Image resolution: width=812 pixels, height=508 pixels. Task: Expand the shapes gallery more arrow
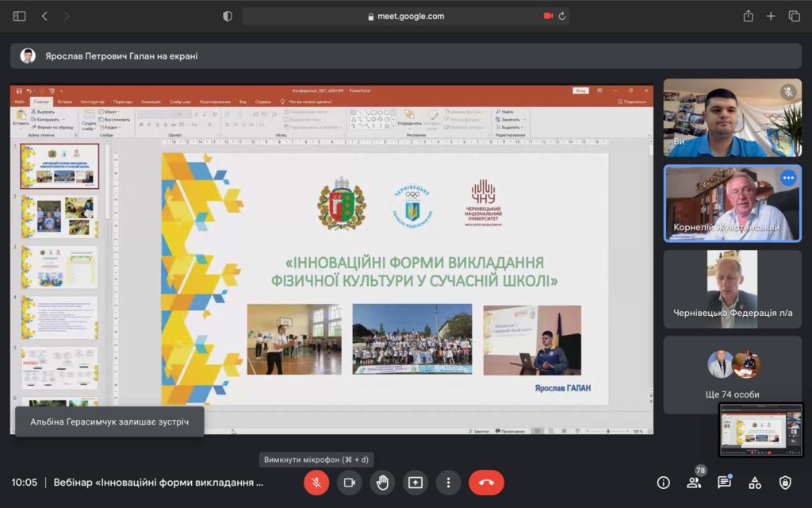[393, 126]
